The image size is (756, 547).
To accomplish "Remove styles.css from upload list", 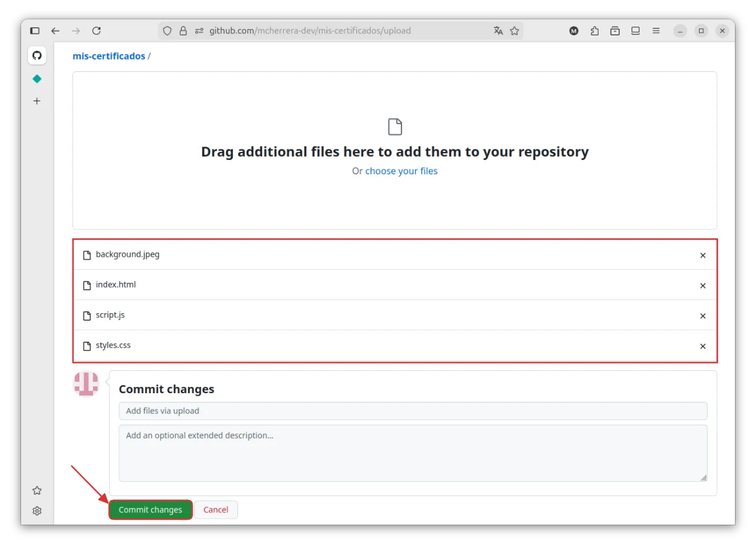I will click(x=703, y=346).
